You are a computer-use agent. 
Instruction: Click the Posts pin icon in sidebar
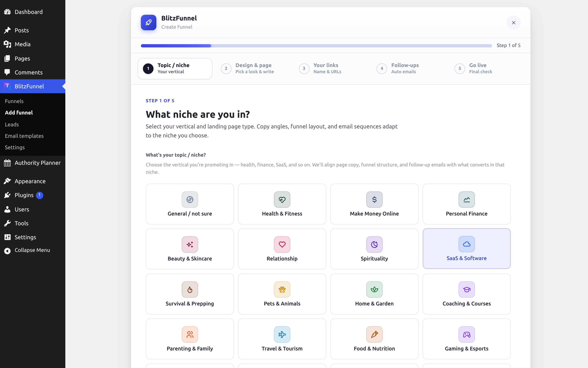coord(7,30)
